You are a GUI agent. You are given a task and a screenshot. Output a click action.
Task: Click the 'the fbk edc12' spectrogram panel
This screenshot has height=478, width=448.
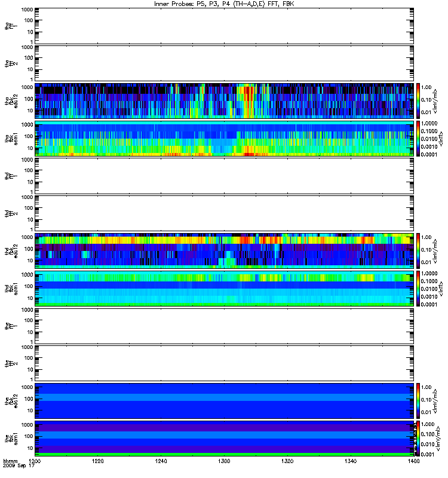(x=225, y=401)
